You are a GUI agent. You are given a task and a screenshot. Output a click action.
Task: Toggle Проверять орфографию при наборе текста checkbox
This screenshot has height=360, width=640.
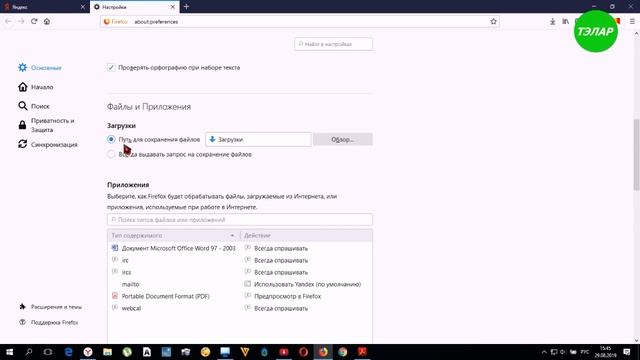(x=111, y=67)
